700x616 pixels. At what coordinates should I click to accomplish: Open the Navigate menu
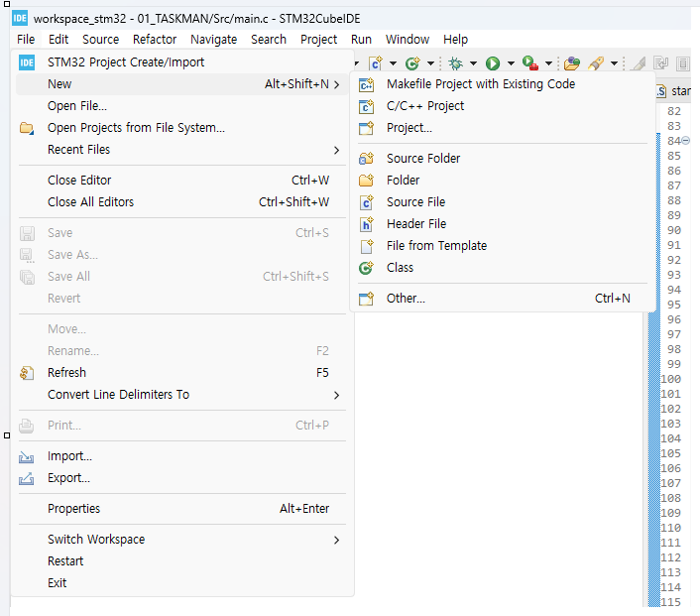(213, 40)
